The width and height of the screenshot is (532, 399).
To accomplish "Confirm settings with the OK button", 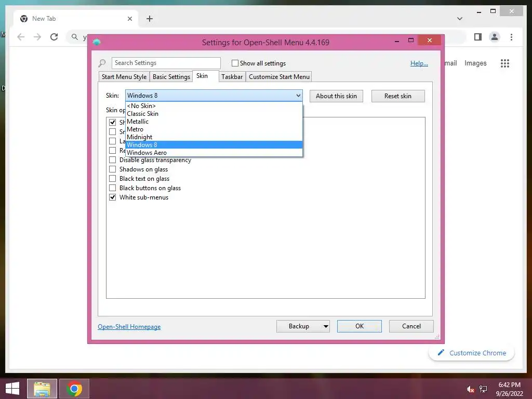I will (360, 326).
